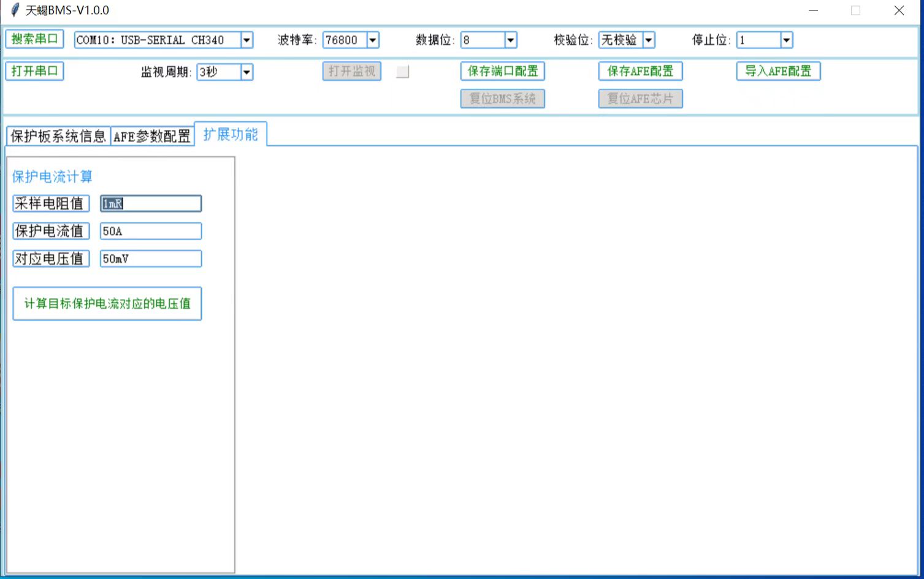Expand the 校验位 无校验 dropdown
This screenshot has height=579, width=924.
tap(648, 40)
